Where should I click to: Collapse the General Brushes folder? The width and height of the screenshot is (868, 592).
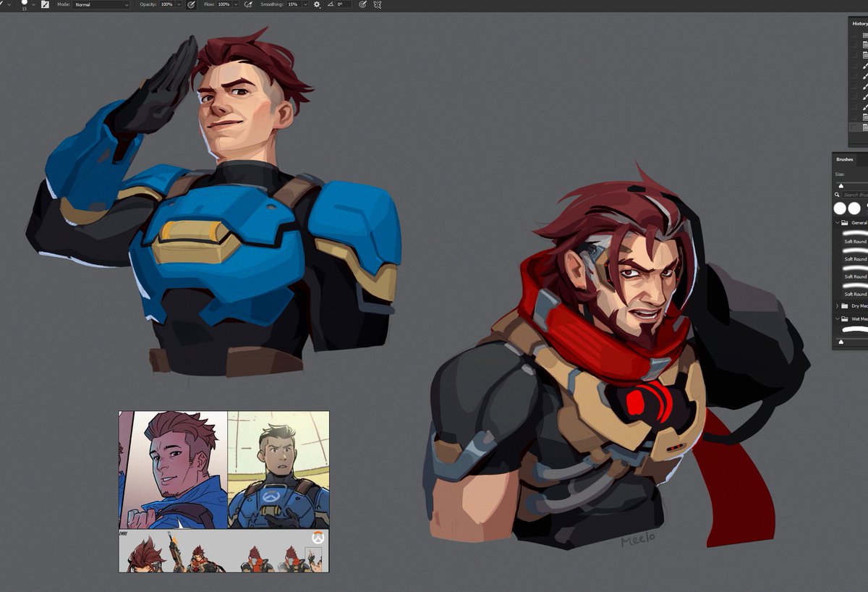click(837, 223)
